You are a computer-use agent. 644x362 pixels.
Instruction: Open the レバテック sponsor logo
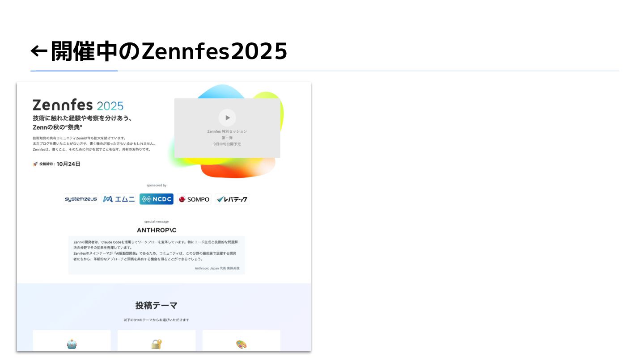[232, 199]
